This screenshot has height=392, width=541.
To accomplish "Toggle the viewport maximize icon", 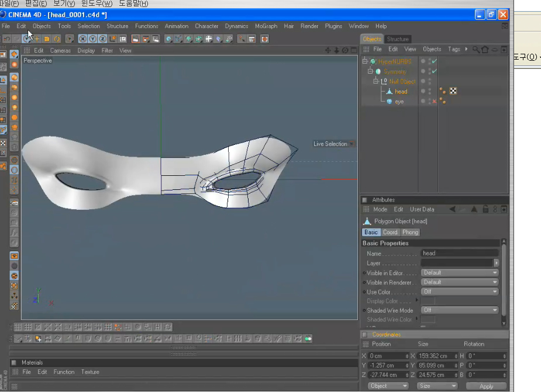I will pyautogui.click(x=354, y=50).
